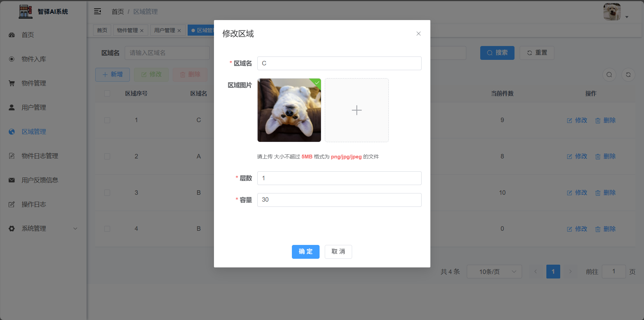Click the 确定 button in dialog
The width and height of the screenshot is (644, 320).
[306, 252]
